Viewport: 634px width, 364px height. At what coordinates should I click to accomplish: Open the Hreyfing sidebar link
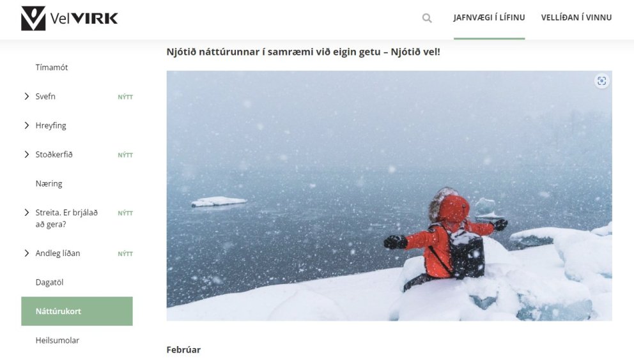pos(50,126)
